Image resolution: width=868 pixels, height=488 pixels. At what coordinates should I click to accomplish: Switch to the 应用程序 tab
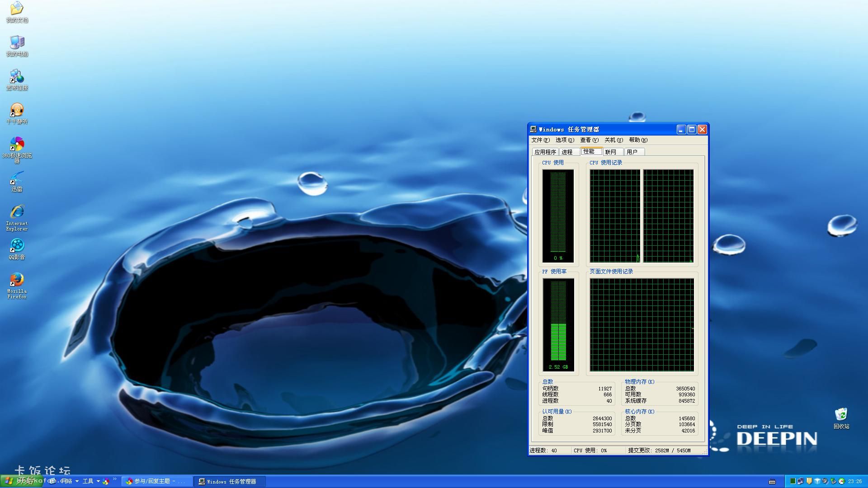point(545,152)
